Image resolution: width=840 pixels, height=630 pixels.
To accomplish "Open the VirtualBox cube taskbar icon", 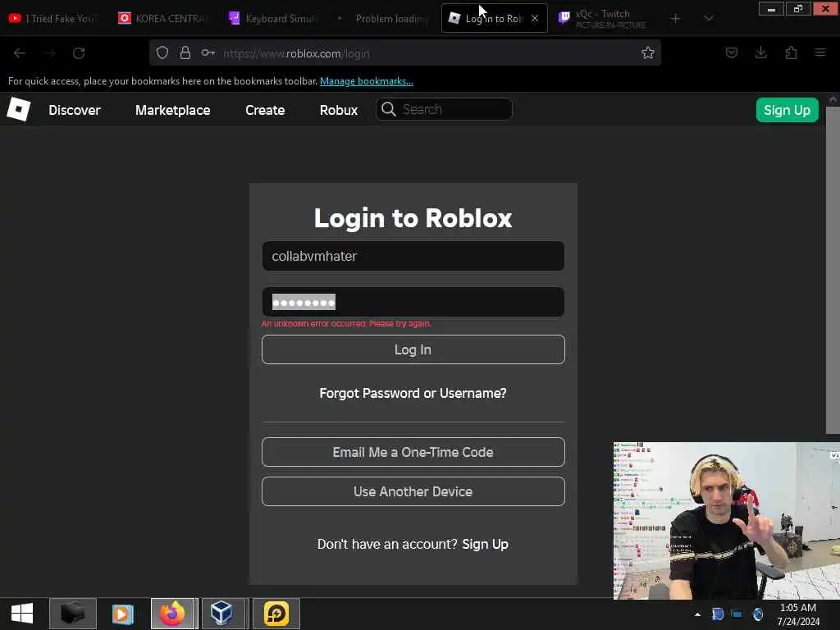I will (x=221, y=614).
